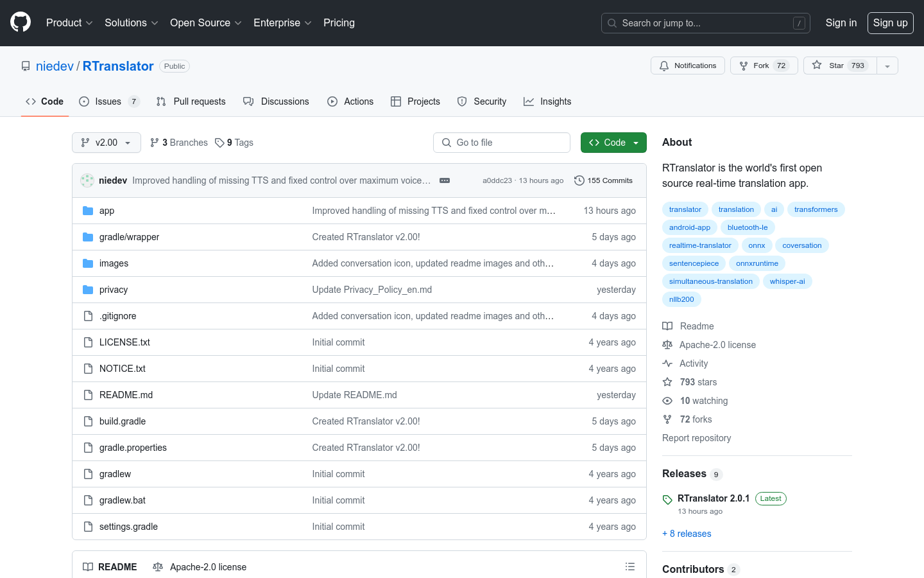
Task: Open the settings.gradle file
Action: coord(128,527)
